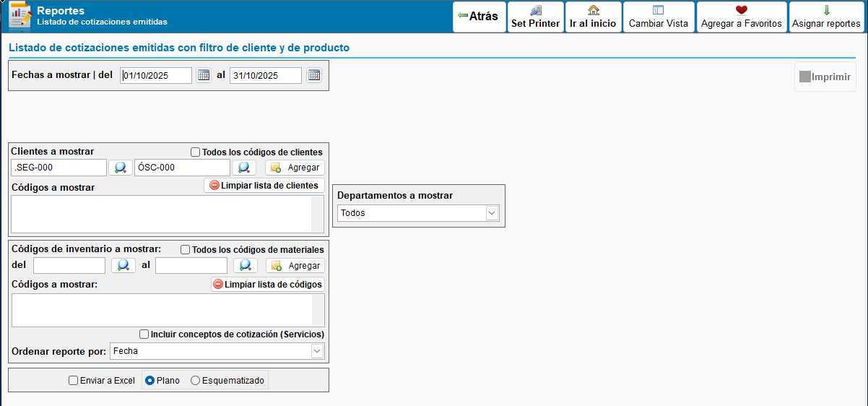This screenshot has height=406, width=868.
Task: Click the inventory code 'al' field
Action: (191, 266)
